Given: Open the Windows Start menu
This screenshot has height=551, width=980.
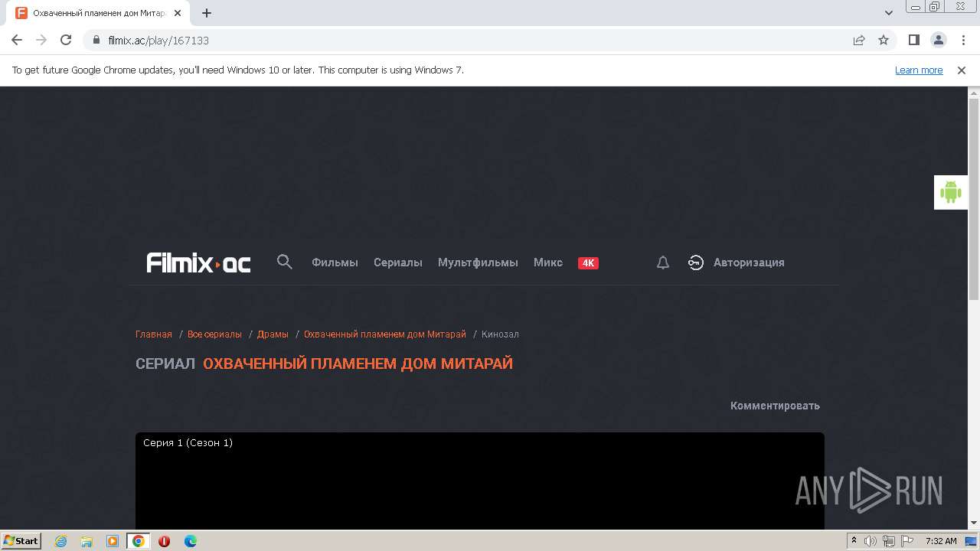Looking at the screenshot, I should (x=21, y=541).
